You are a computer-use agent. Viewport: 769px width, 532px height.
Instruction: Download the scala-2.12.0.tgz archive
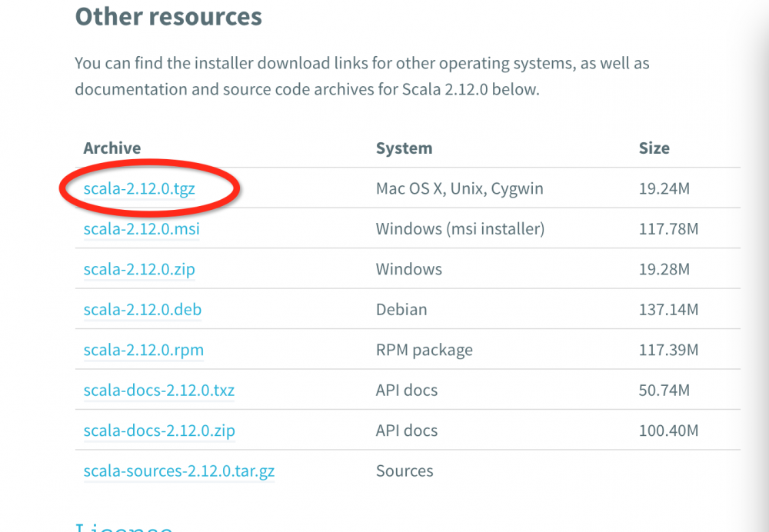(x=139, y=188)
